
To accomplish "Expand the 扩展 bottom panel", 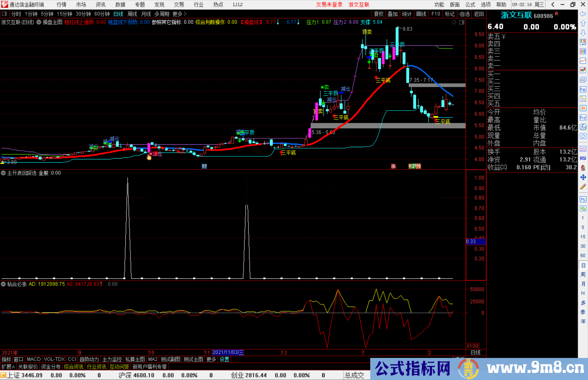I will [8, 367].
